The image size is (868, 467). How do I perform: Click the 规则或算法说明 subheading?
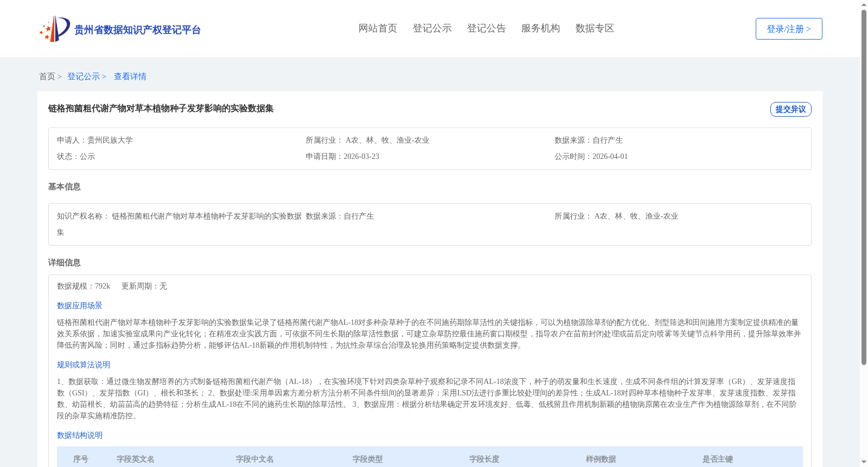84,364
